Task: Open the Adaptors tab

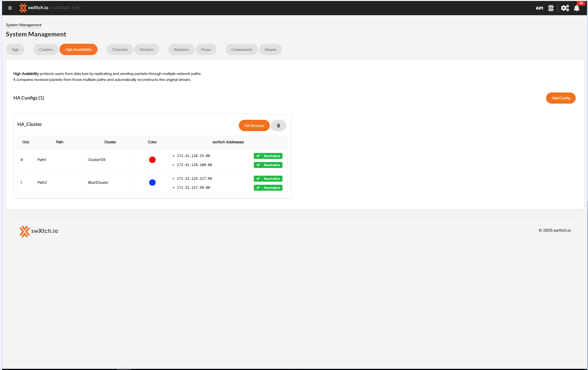Action: pos(181,50)
